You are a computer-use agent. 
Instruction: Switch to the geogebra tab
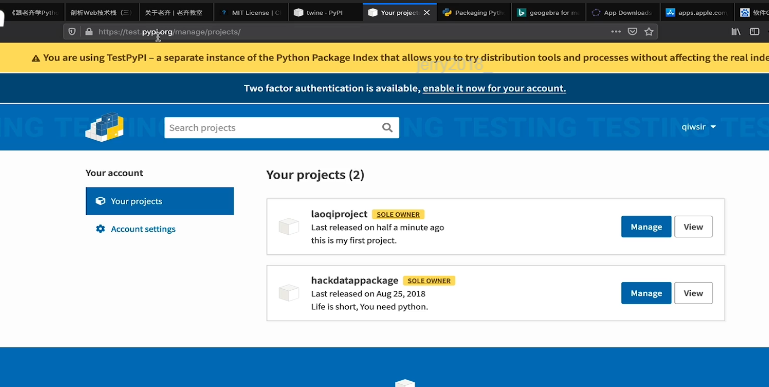(548, 13)
